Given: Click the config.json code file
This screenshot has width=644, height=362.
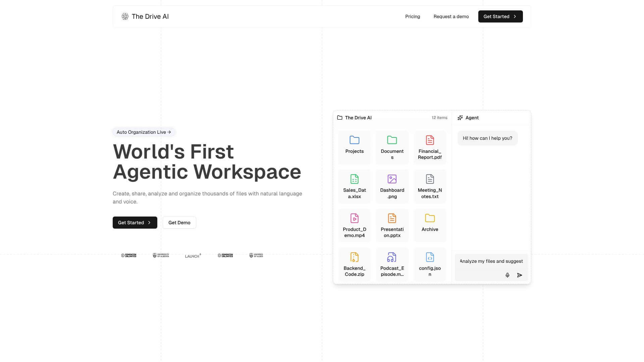Looking at the screenshot, I should (430, 264).
